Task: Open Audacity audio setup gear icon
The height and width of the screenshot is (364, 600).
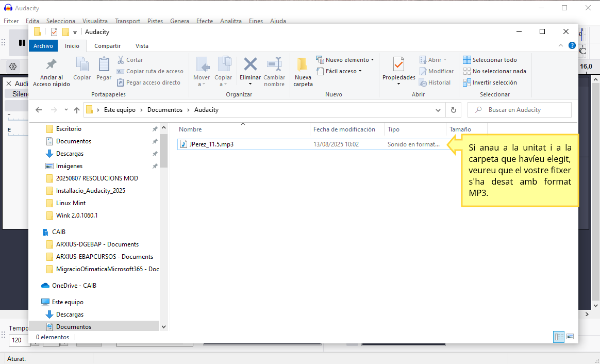Action: tap(13, 67)
